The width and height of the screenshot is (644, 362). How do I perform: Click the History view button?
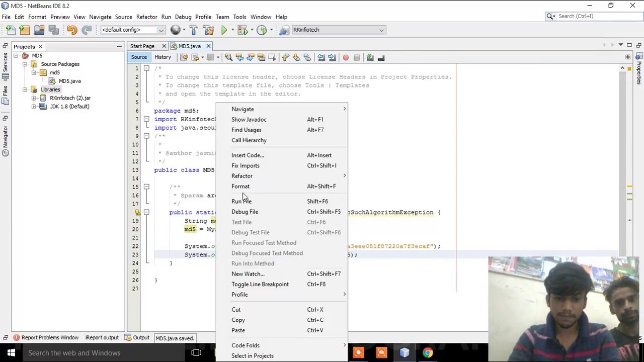coord(163,57)
